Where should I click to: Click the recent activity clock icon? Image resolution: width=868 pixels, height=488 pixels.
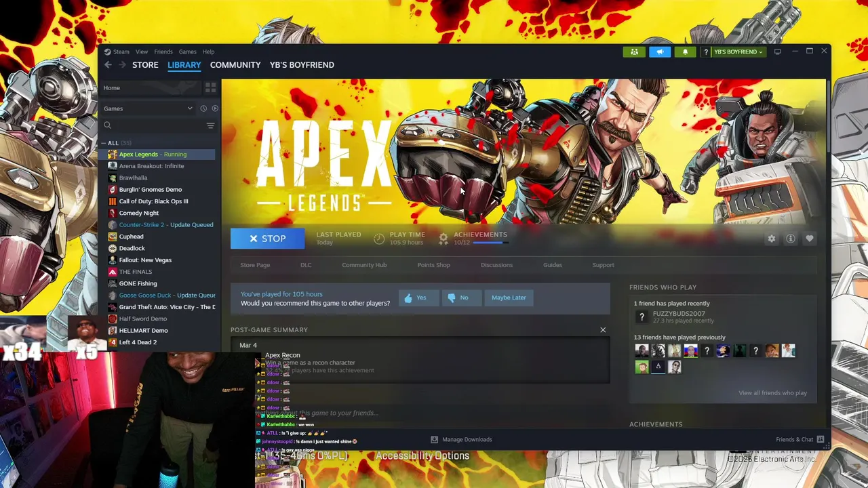[x=203, y=108]
